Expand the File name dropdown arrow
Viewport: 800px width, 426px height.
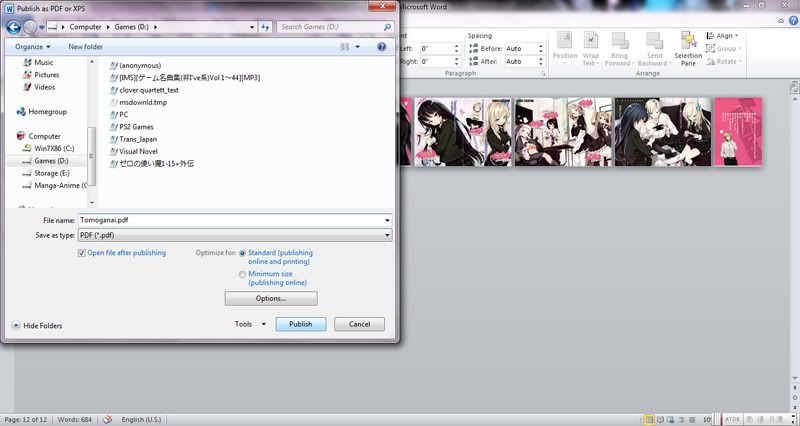387,220
